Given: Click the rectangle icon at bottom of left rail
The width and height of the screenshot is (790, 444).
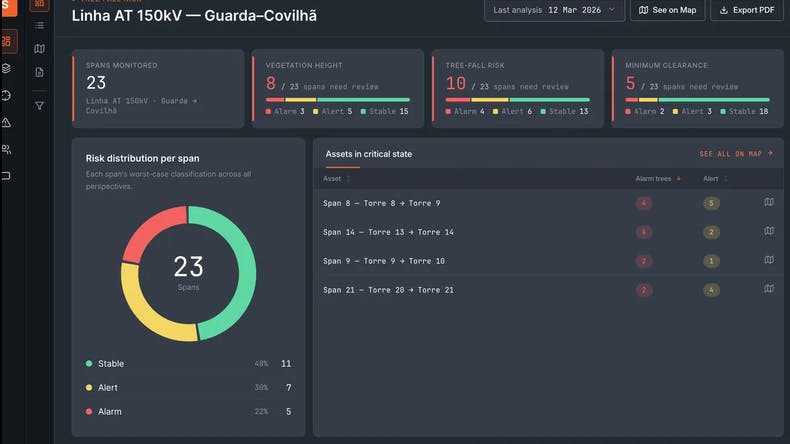Looking at the screenshot, I should click(7, 176).
